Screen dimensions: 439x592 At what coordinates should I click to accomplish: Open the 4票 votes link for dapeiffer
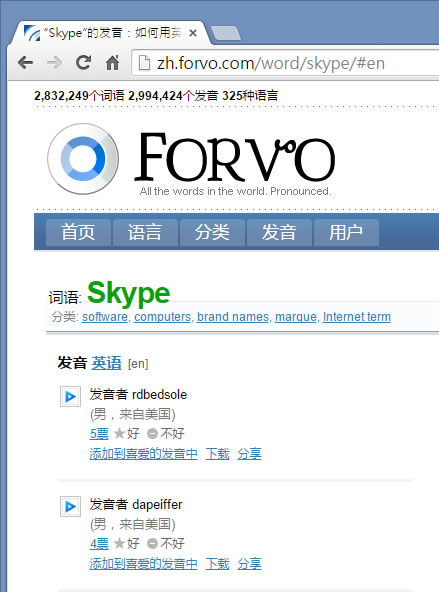coord(99,543)
